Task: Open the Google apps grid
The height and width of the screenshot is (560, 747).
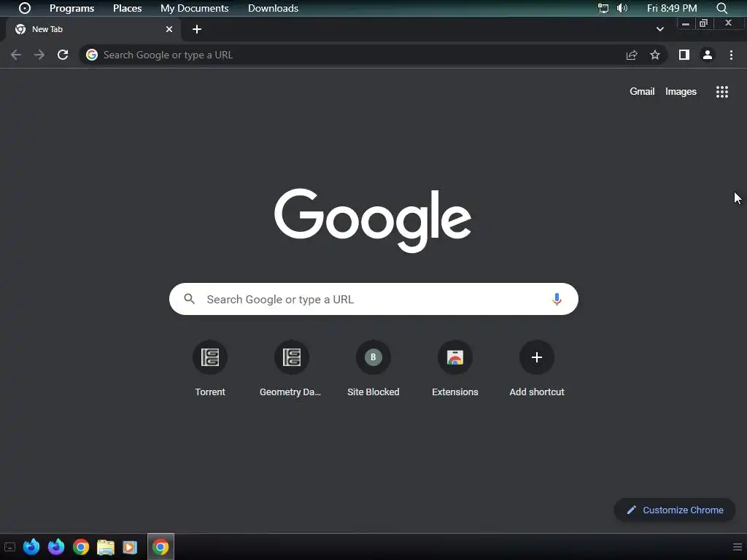Action: 722,91
